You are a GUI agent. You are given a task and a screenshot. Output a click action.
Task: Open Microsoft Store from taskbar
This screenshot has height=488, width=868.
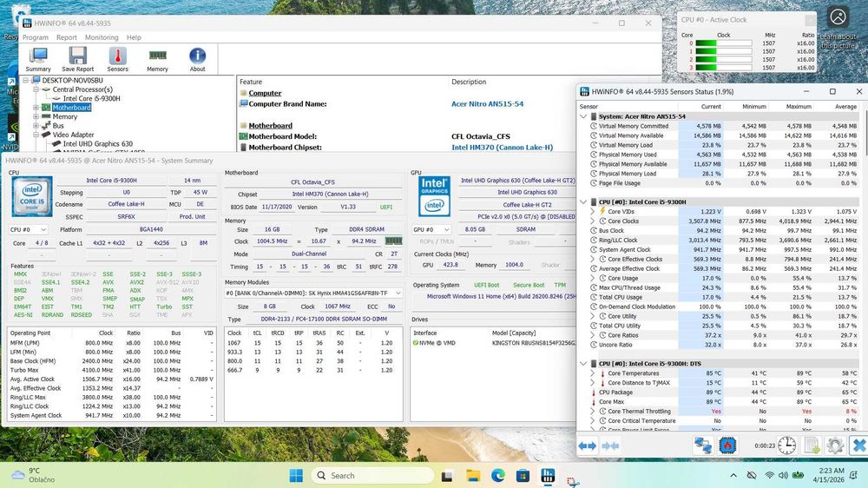(x=523, y=475)
